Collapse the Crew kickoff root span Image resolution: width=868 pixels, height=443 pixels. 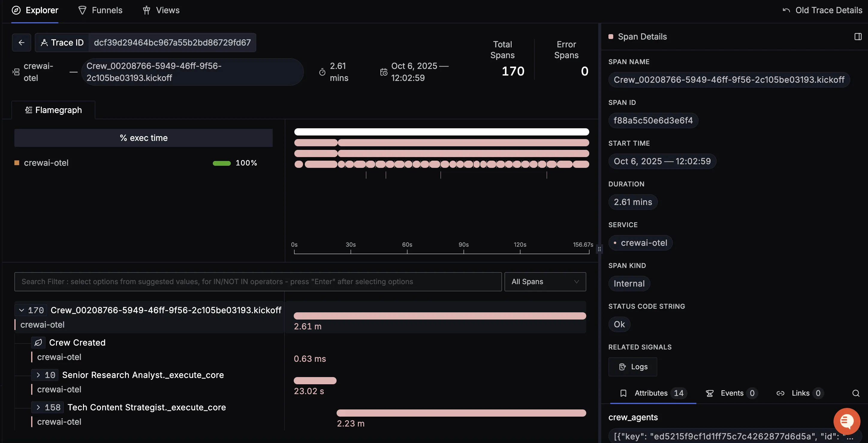coord(22,310)
